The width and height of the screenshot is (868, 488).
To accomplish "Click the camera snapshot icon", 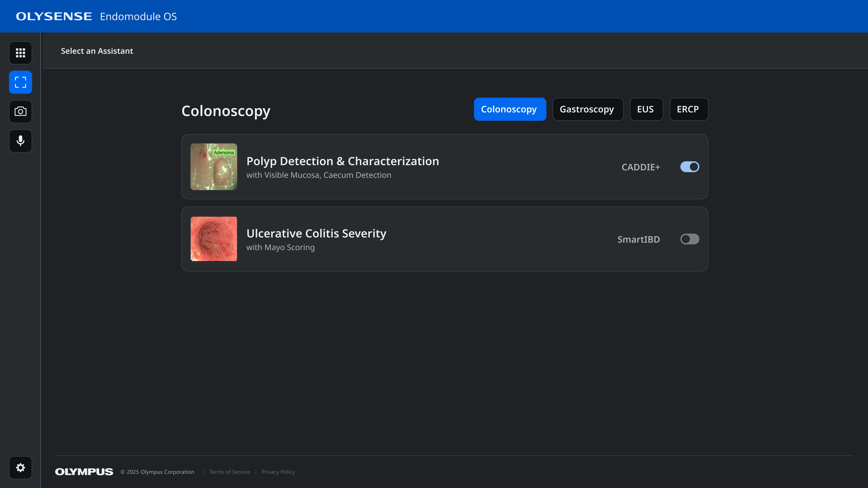I will [20, 111].
